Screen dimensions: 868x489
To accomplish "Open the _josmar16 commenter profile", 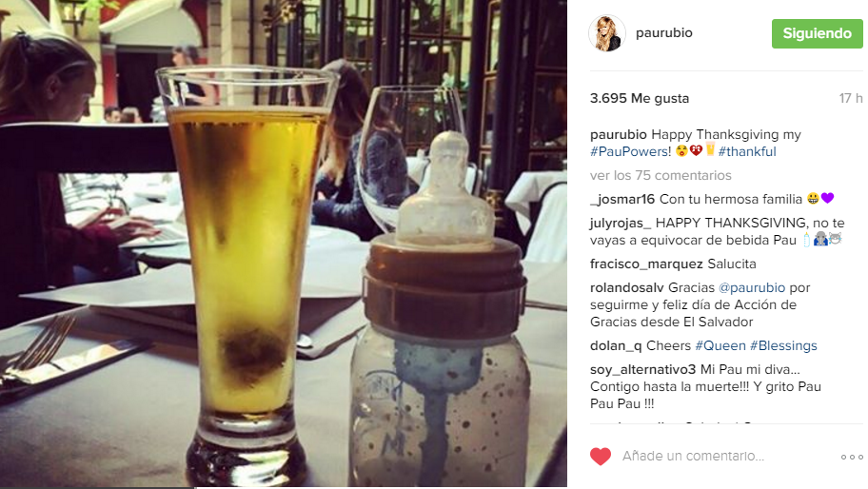I will click(622, 199).
